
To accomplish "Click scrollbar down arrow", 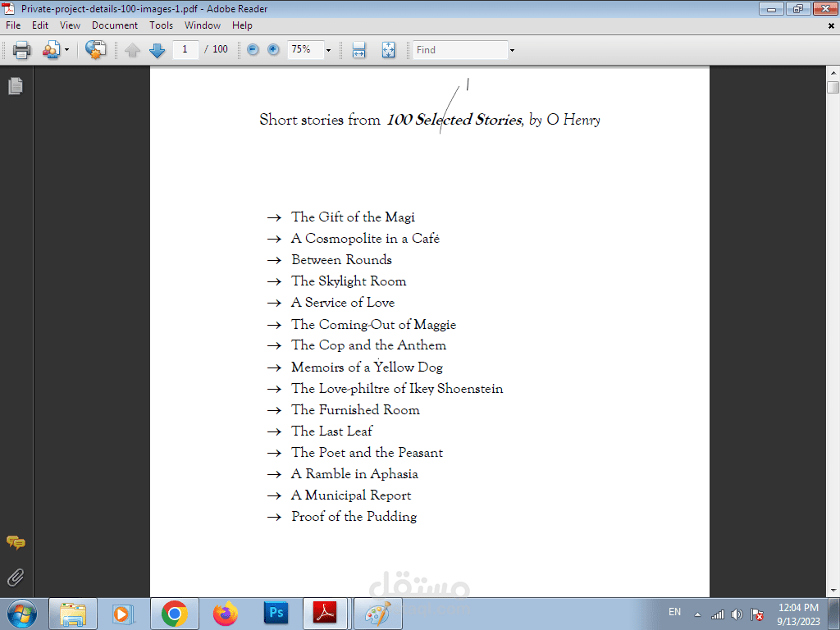I will click(833, 591).
